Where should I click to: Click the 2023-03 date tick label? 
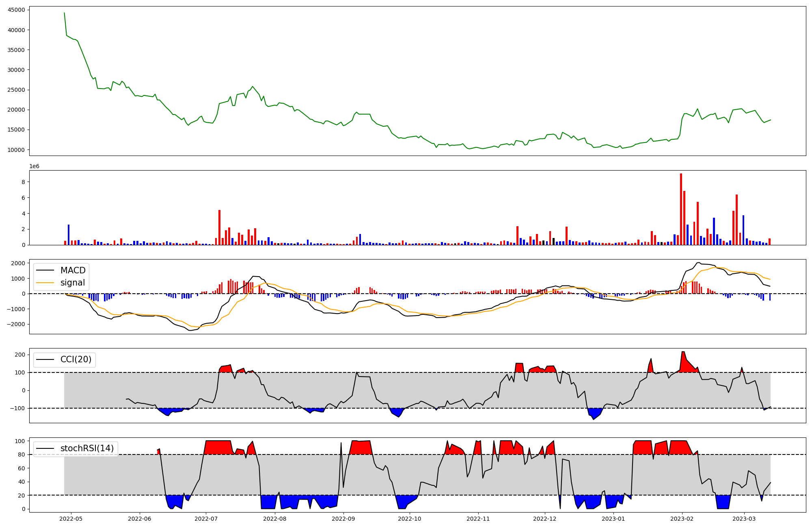coord(744,518)
